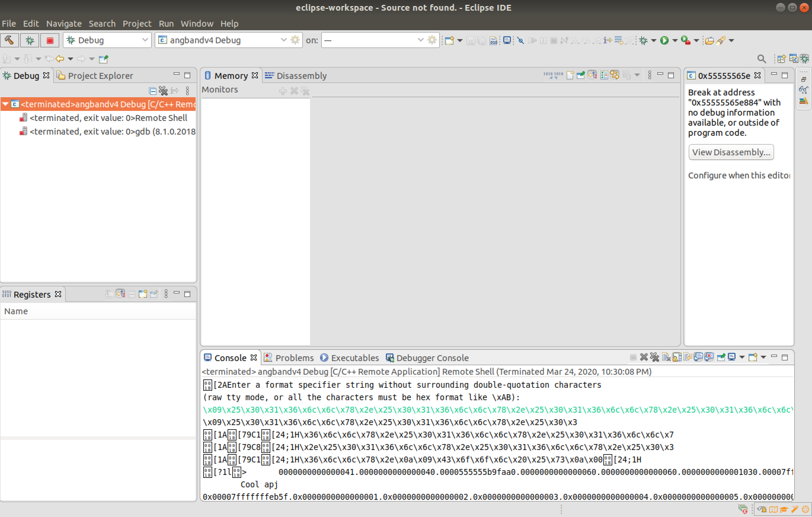This screenshot has width=812, height=517.
Task: Click the View Disassembly... button
Action: pyautogui.click(x=731, y=152)
